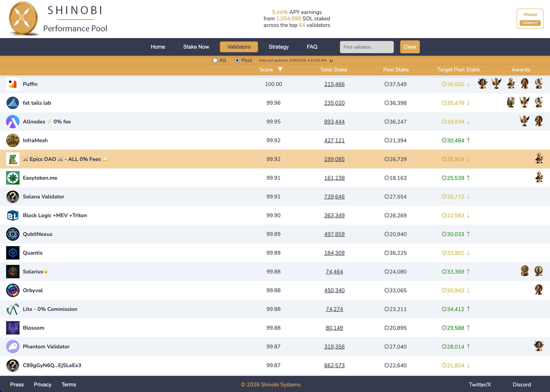Toggle Score column sort arrow
The width and height of the screenshot is (550, 392).
pyautogui.click(x=280, y=69)
